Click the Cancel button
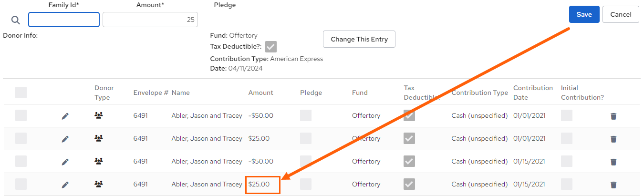 (621, 14)
